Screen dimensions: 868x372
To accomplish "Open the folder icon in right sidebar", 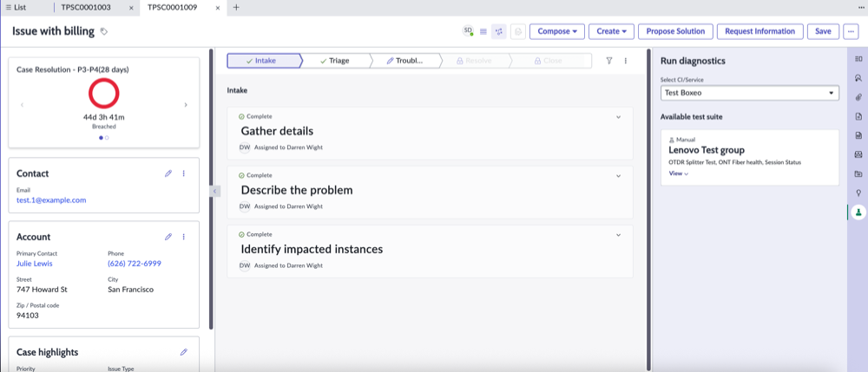I will (x=858, y=174).
